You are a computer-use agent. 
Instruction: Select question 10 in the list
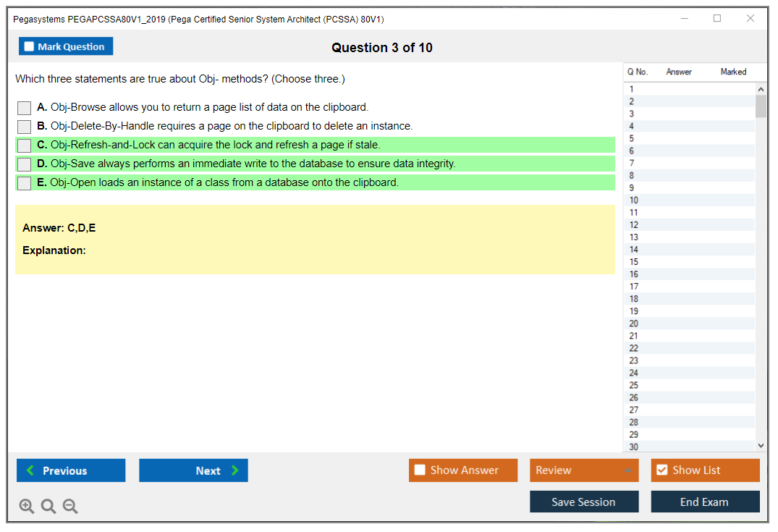634,200
